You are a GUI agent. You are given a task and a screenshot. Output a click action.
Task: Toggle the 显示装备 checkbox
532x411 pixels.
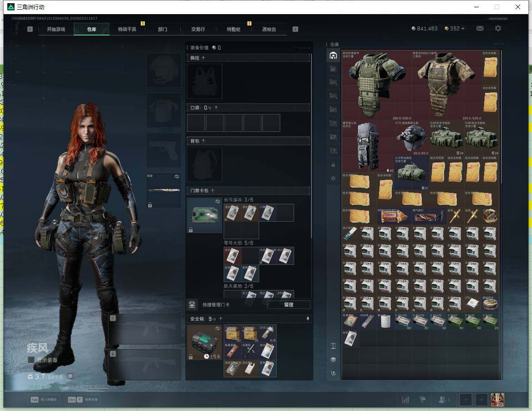pos(31,360)
